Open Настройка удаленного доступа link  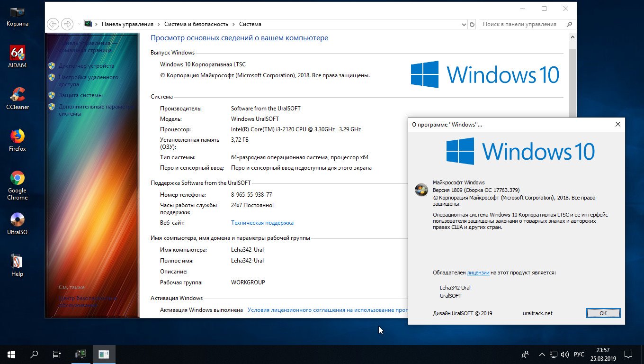point(89,81)
